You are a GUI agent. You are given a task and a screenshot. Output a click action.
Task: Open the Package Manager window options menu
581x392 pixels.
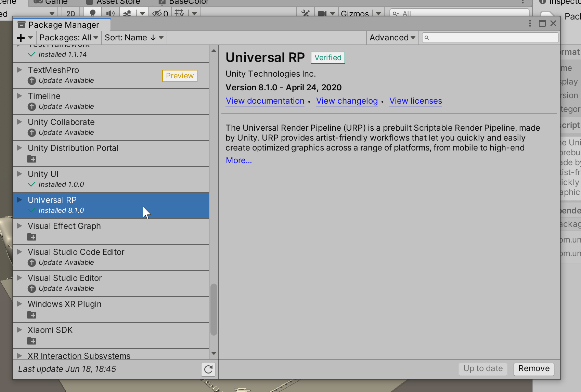tap(530, 23)
